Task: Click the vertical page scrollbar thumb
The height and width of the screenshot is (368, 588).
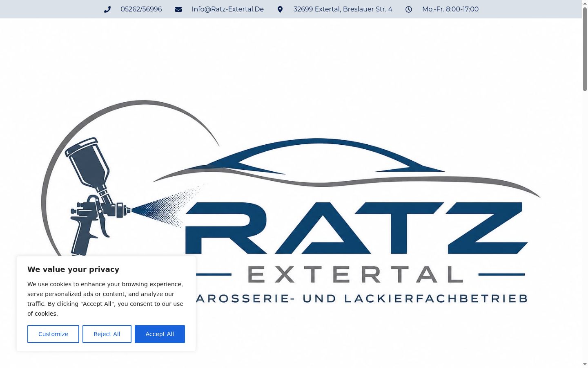Action: coord(585,49)
